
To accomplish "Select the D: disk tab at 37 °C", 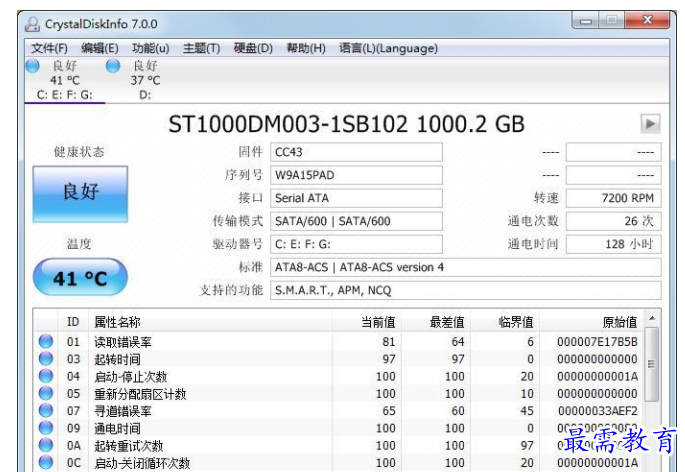I will coord(145,80).
